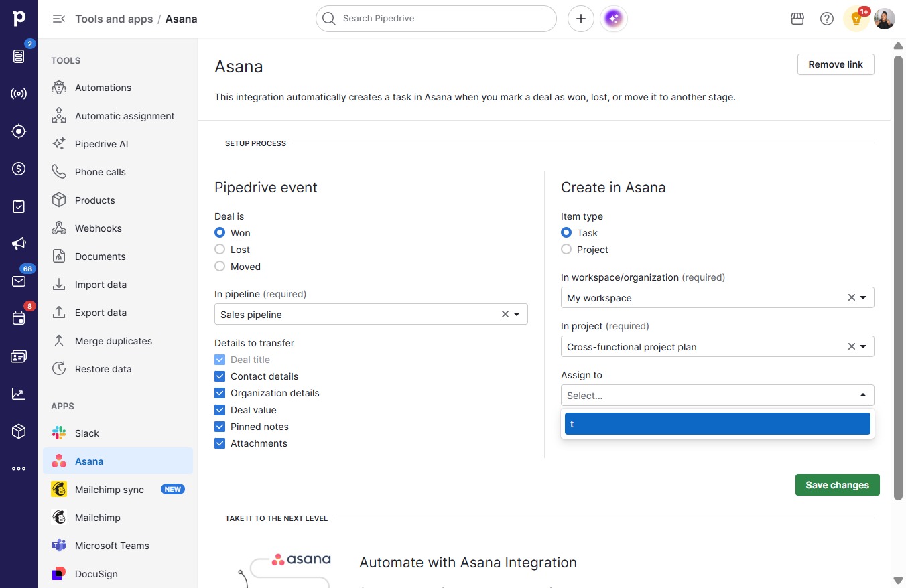
Task: Uncheck the Contact details checkbox
Action: [220, 376]
